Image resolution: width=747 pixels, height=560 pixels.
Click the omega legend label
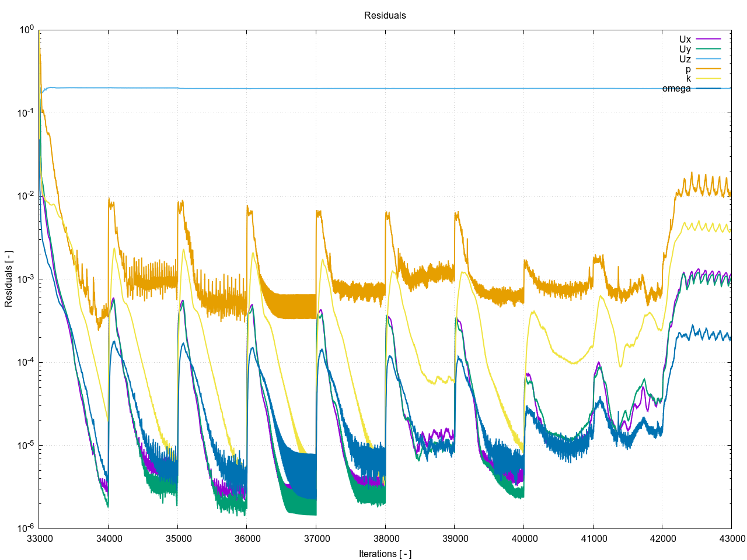[x=676, y=89]
